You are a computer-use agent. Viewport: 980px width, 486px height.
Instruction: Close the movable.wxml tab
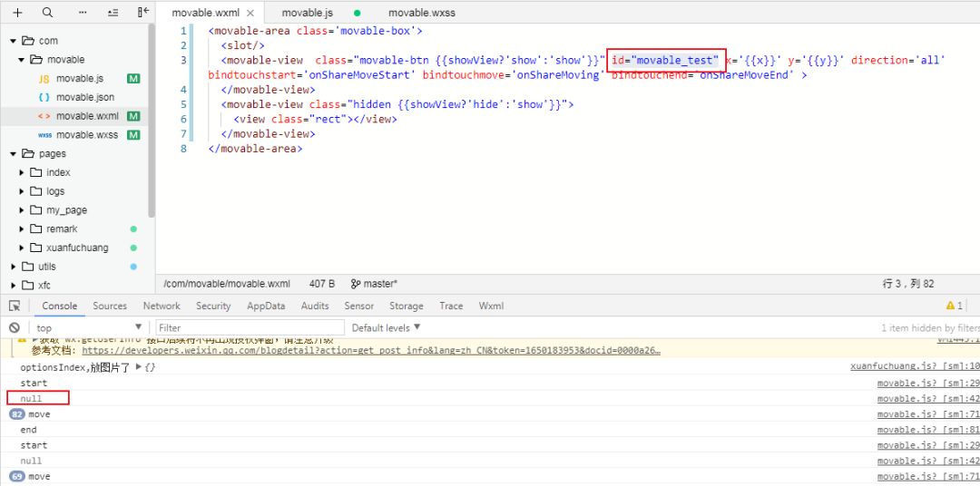(250, 13)
